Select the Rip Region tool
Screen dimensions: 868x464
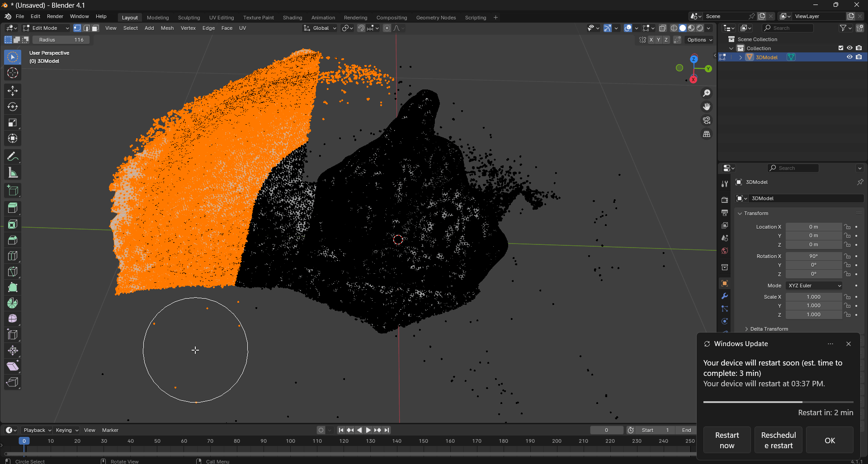13,382
